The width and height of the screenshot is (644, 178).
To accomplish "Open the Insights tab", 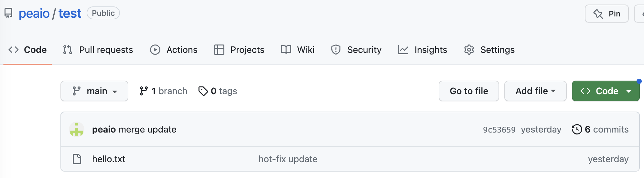I will (x=423, y=50).
